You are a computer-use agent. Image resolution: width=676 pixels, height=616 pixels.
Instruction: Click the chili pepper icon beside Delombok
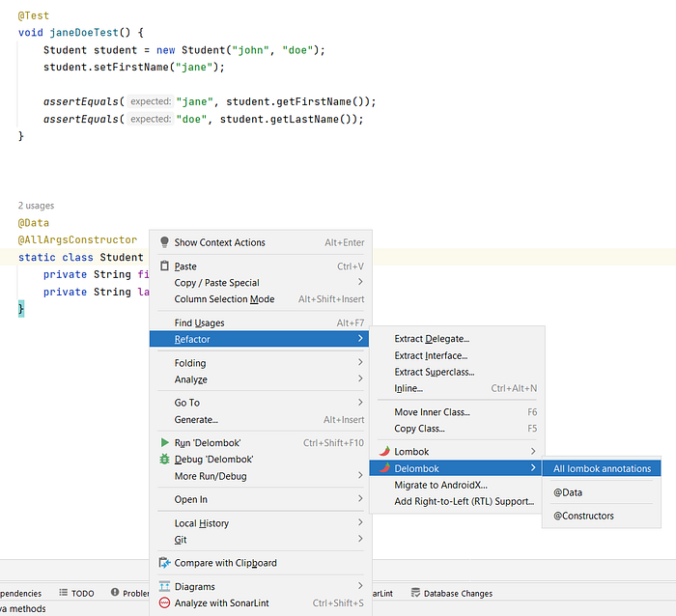(x=384, y=468)
